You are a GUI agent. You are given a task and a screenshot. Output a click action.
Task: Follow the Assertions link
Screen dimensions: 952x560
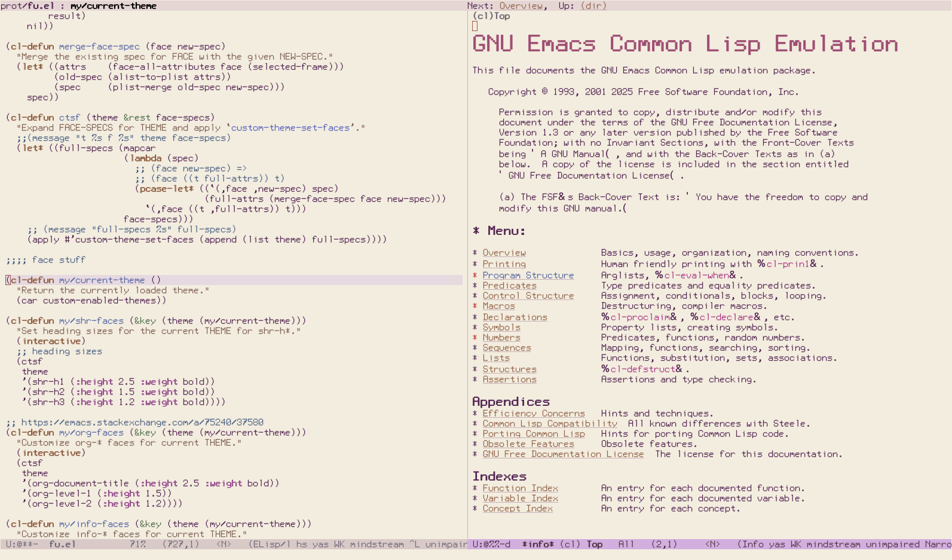pos(509,379)
